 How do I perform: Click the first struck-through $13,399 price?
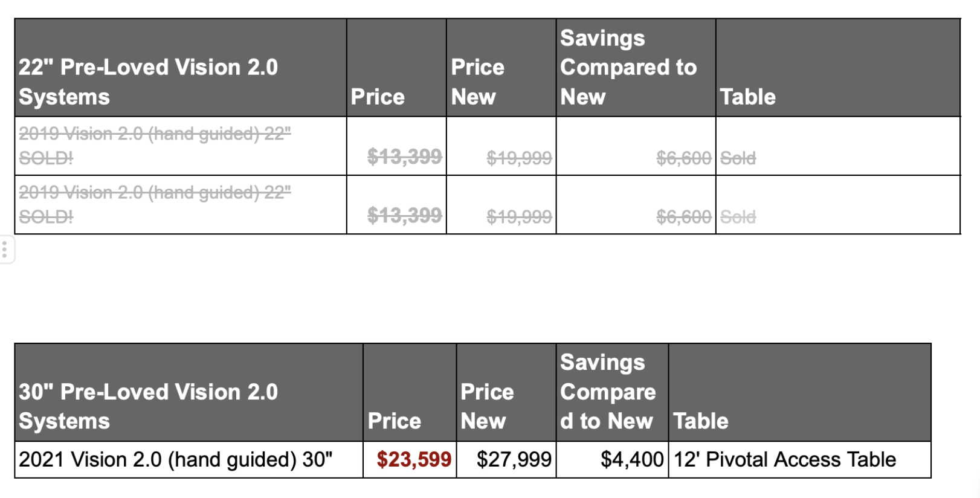404,157
